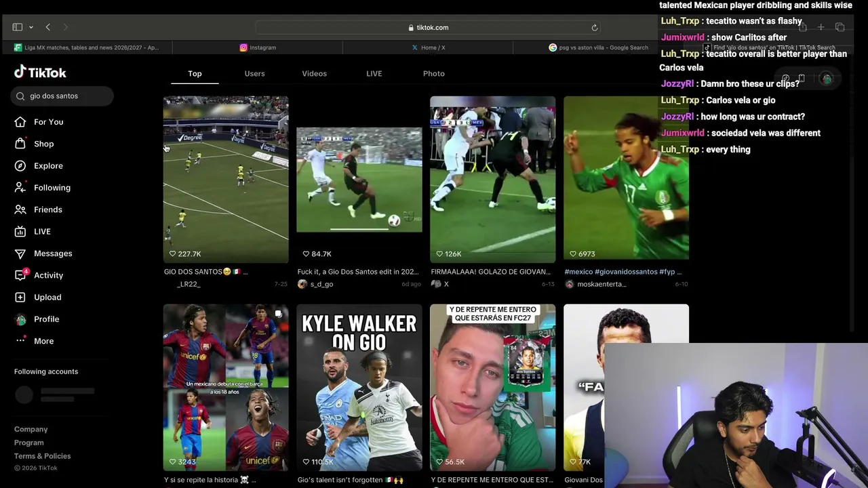Switch to the Home / X browser tab
The image size is (868, 488).
click(428, 47)
